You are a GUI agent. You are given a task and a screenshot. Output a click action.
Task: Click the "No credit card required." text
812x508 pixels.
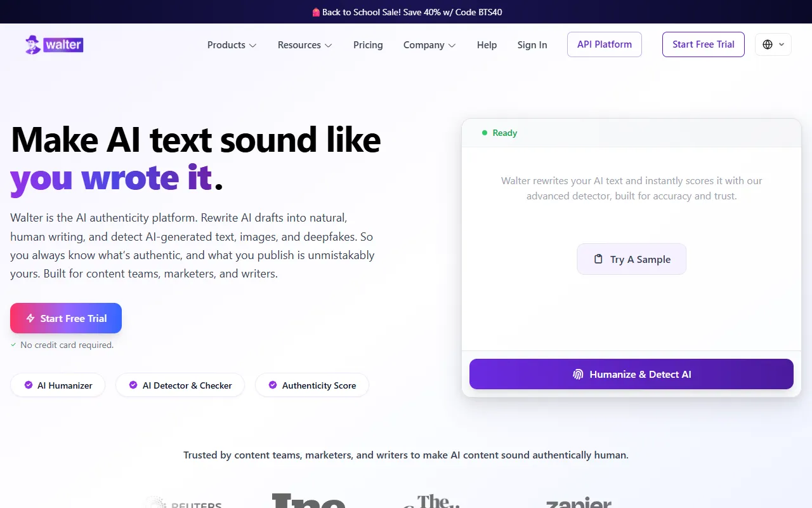coord(67,345)
